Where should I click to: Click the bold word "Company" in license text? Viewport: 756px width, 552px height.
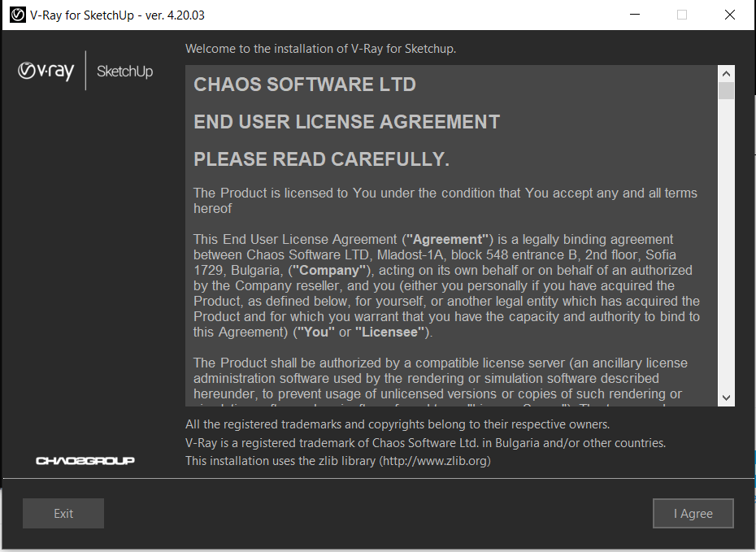[329, 271]
